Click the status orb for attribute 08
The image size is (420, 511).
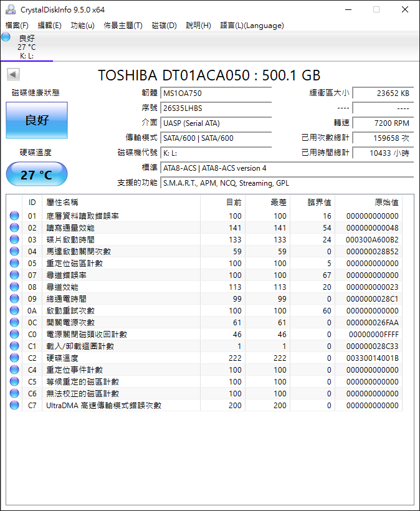(x=14, y=287)
